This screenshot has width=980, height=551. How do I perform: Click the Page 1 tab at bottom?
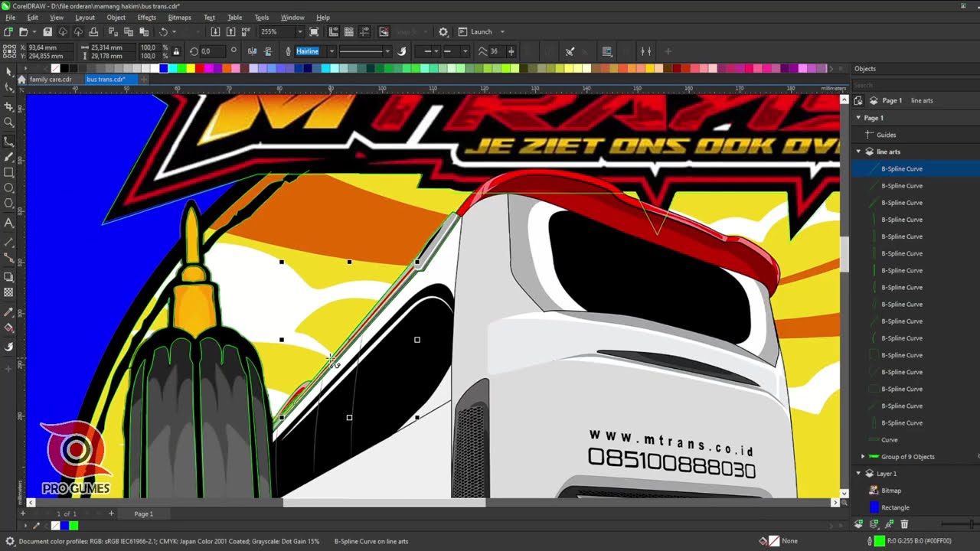tap(144, 514)
